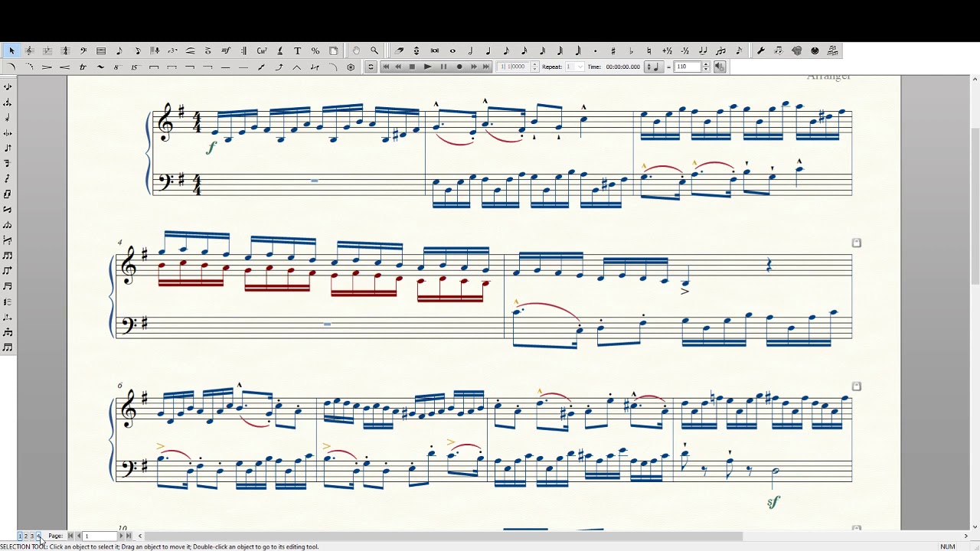Select the Text tool (T)
The width and height of the screenshot is (980, 551).
point(297,51)
